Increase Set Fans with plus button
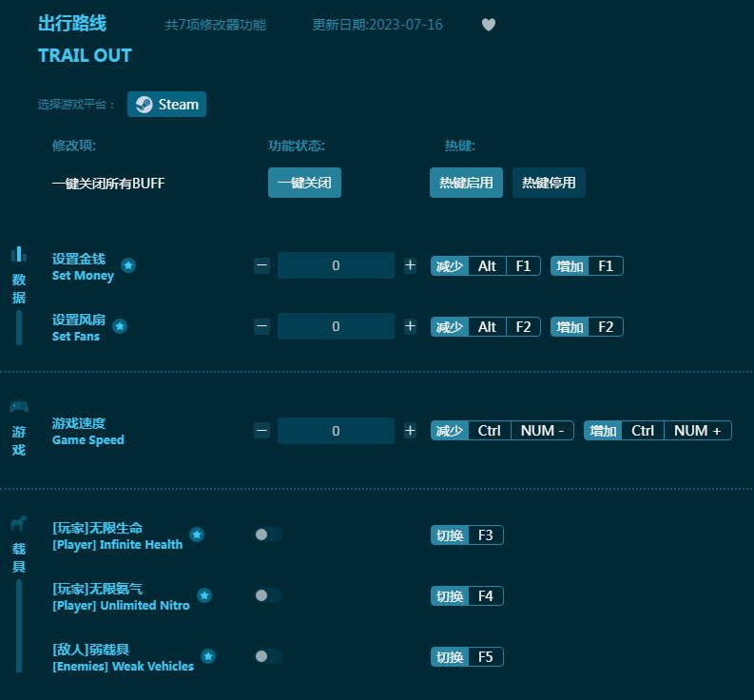Viewport: 754px width, 700px height. [410, 326]
